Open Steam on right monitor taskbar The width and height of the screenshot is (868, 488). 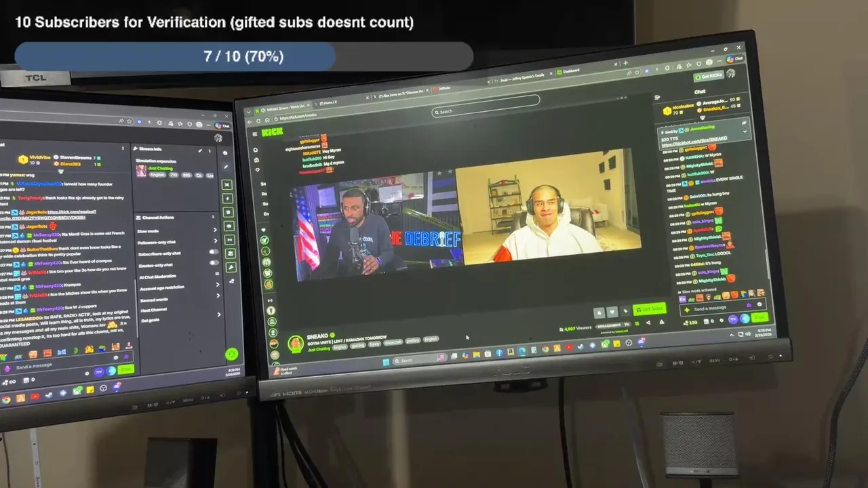click(580, 347)
